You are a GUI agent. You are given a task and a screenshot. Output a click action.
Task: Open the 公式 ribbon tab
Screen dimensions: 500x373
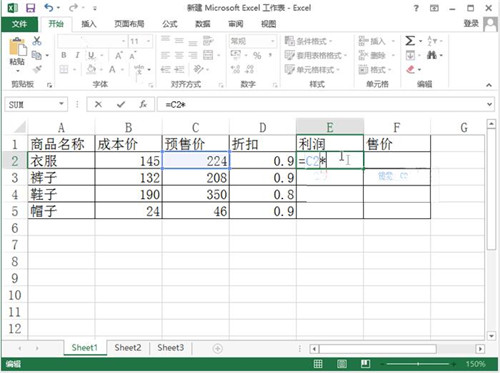(x=170, y=24)
